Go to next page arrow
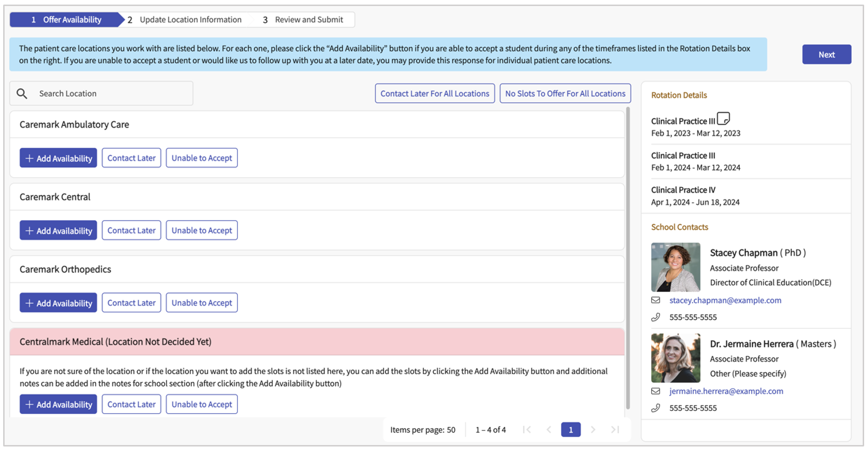 [593, 430]
